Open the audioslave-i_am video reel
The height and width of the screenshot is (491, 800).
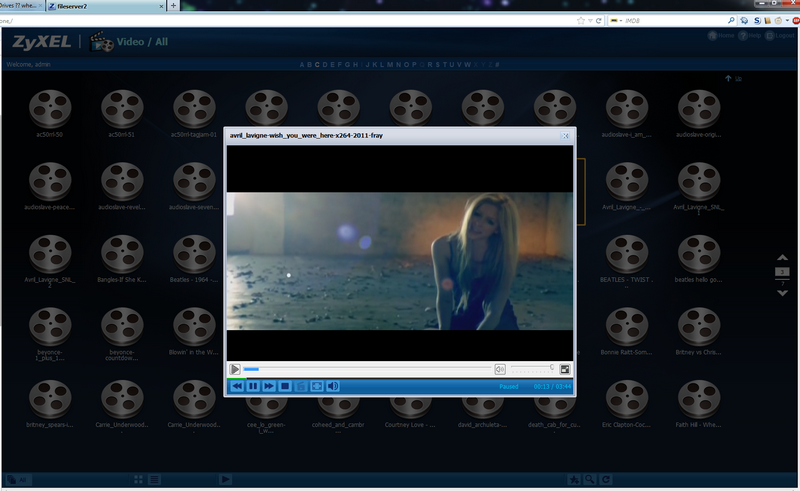point(627,109)
